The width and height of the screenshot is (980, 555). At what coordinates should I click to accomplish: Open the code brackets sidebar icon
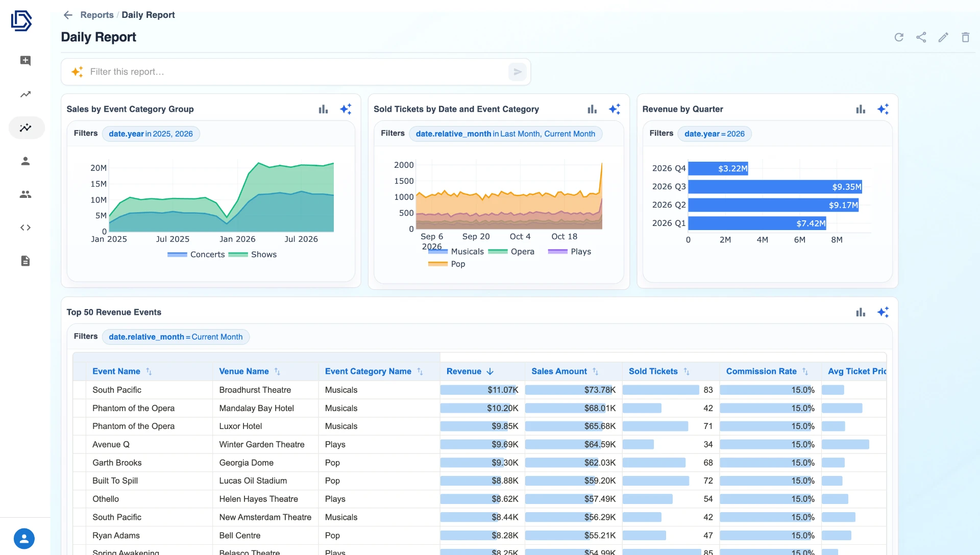pos(26,228)
